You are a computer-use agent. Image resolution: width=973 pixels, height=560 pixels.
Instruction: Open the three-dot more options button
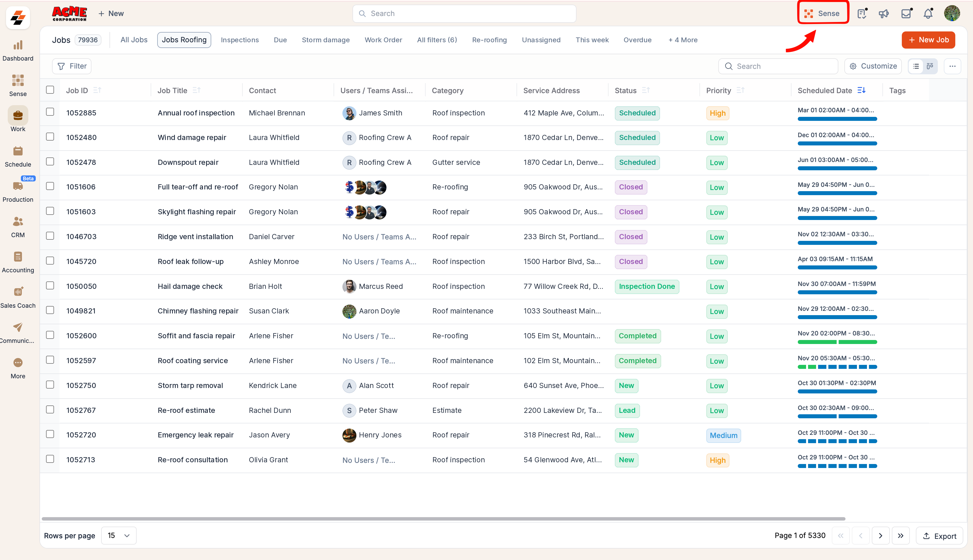[952, 66]
